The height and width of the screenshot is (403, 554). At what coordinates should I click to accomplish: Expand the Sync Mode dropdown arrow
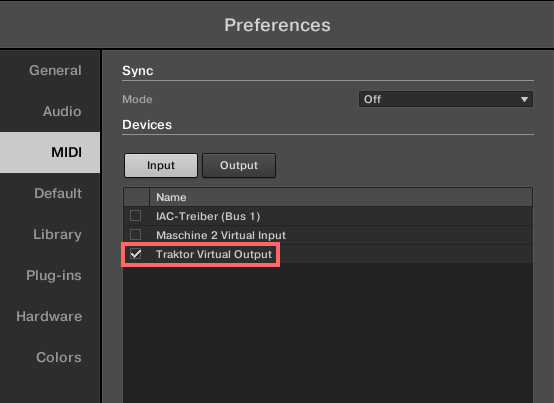click(524, 99)
